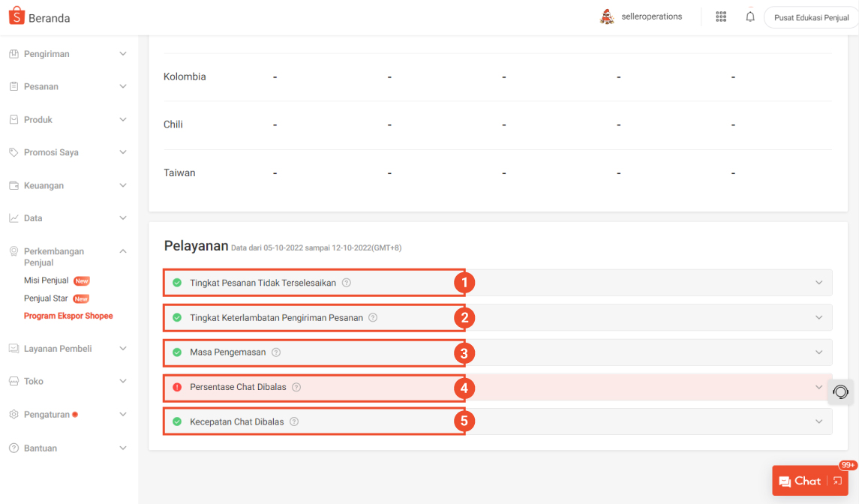Click the Pusat Edukasi Penjual button
Screen dimensions: 859x504
(810, 16)
